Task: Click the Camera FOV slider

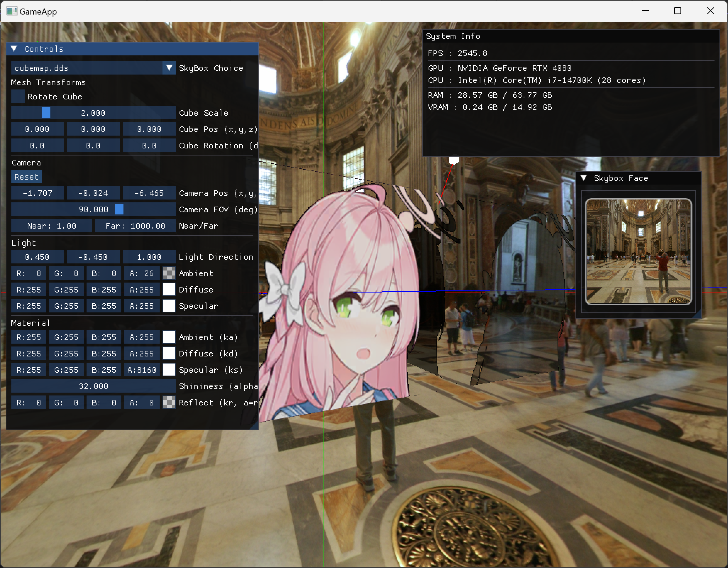Action: coord(93,209)
